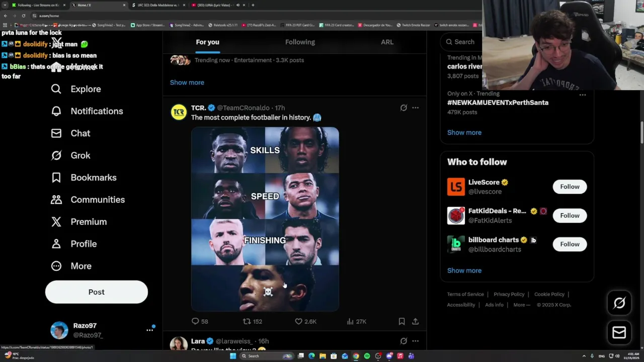Open @TeamCRonaldo handle link
Screen dimensions: 644x362
[x=244, y=108]
